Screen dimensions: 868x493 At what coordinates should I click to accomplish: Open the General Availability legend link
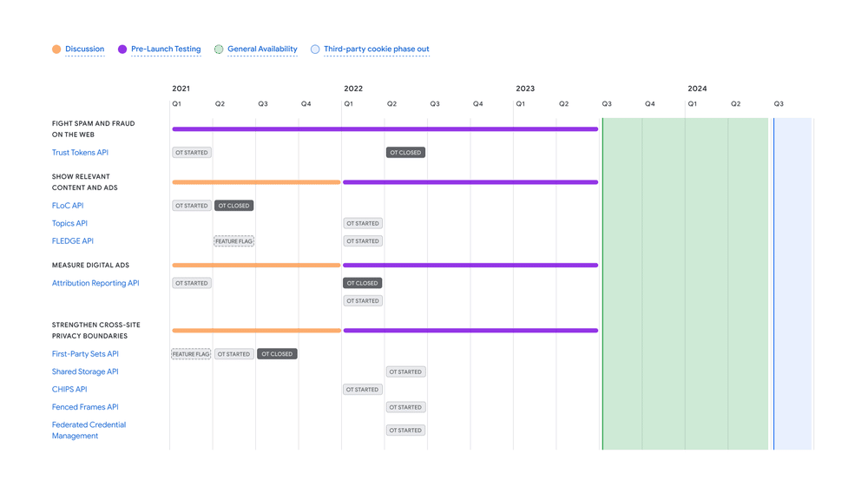(262, 49)
